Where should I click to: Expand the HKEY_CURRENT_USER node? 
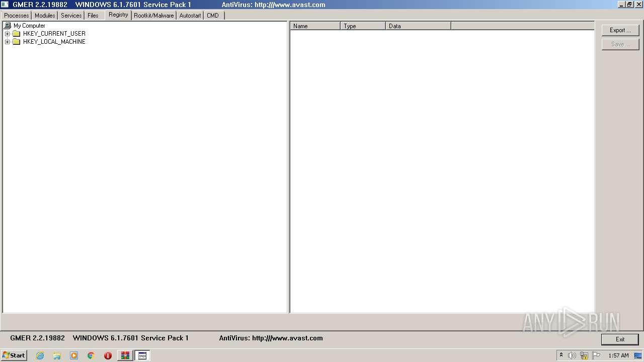pyautogui.click(x=8, y=34)
